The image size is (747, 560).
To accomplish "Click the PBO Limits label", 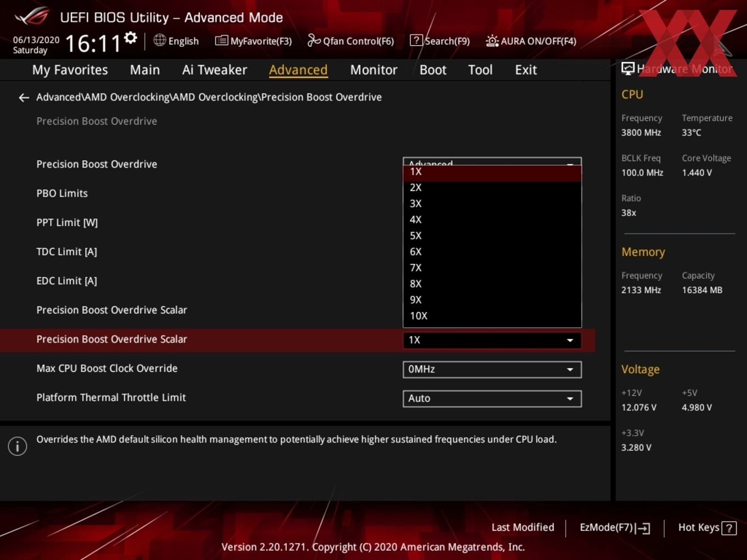I will pos(62,193).
